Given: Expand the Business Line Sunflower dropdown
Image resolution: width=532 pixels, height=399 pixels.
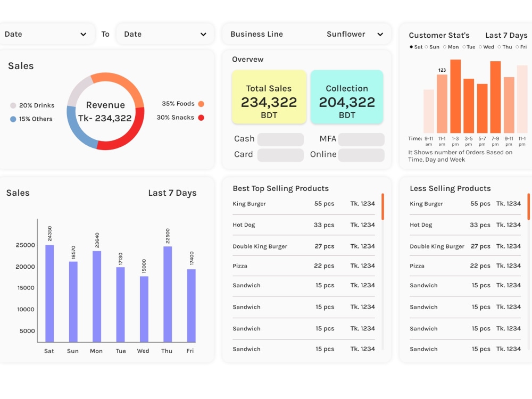Looking at the screenshot, I should [x=306, y=34].
